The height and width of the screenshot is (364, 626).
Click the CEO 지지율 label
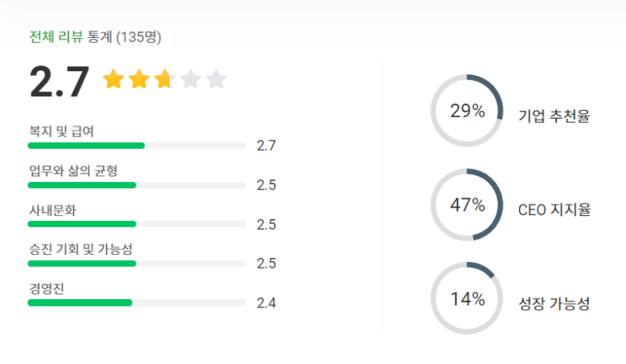tap(554, 210)
